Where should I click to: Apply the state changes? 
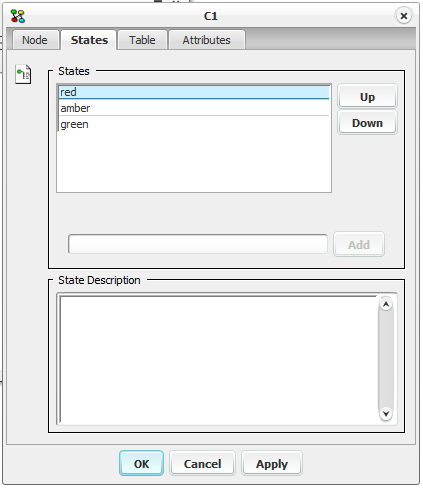click(x=272, y=463)
